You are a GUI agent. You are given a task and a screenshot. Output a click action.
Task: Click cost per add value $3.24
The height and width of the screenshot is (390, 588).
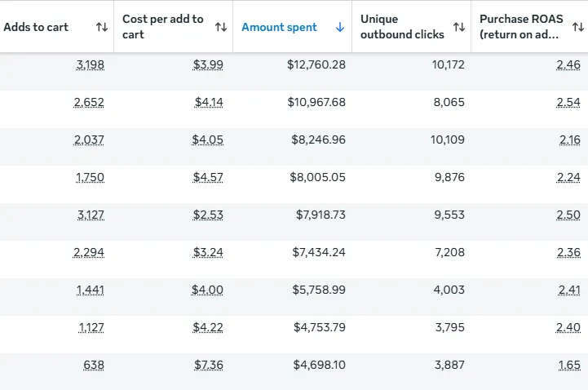[x=208, y=252]
